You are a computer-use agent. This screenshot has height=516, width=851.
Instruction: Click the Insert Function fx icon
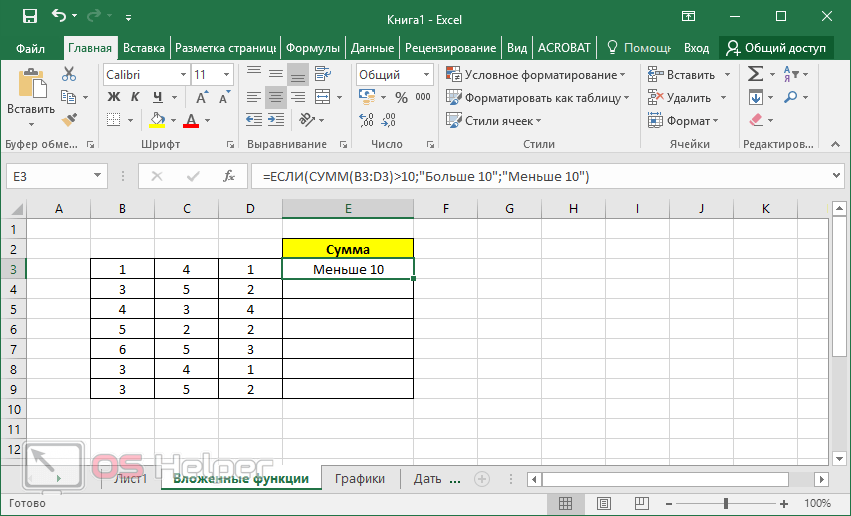point(229,176)
